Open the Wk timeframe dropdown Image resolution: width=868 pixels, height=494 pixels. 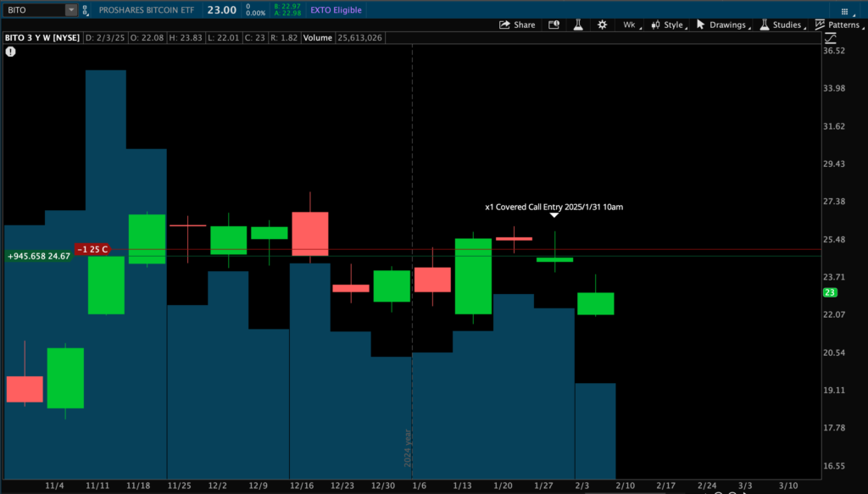point(632,25)
